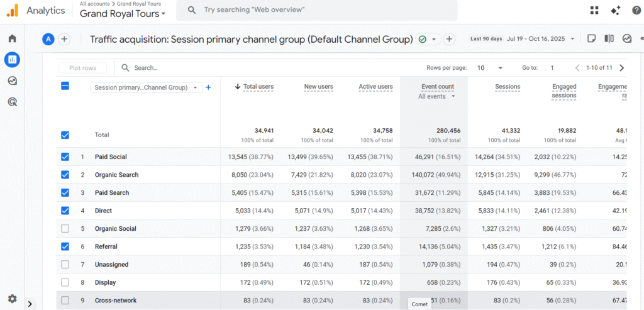Select the Reports icon in sidebar

point(12,60)
